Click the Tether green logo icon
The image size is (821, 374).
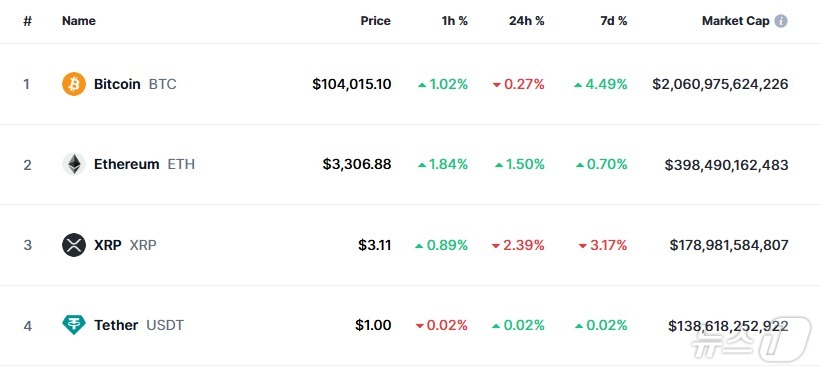pos(74,325)
